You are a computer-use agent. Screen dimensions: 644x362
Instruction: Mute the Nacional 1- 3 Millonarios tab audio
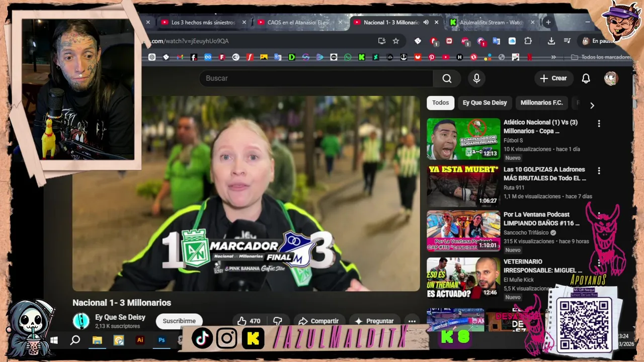click(426, 22)
